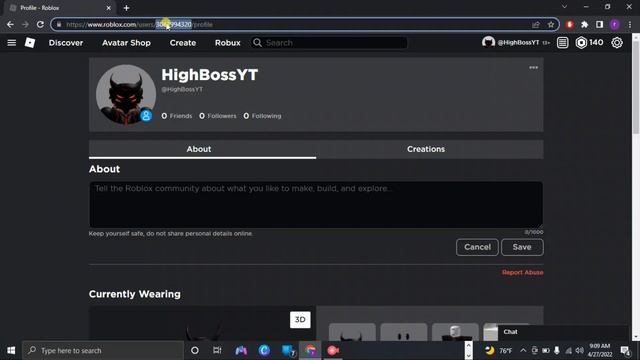The height and width of the screenshot is (360, 640).
Task: Open the Roblox notifications list icon
Action: pos(562,42)
